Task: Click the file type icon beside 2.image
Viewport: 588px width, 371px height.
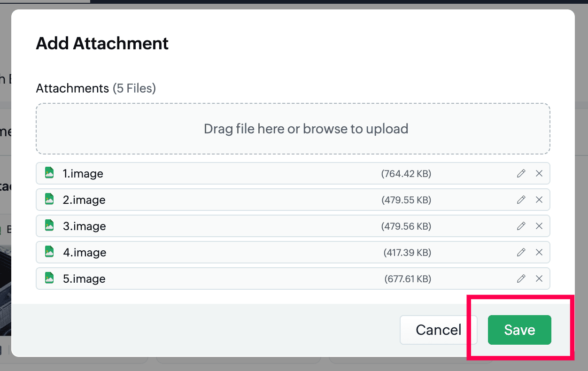Action: pyautogui.click(x=49, y=200)
